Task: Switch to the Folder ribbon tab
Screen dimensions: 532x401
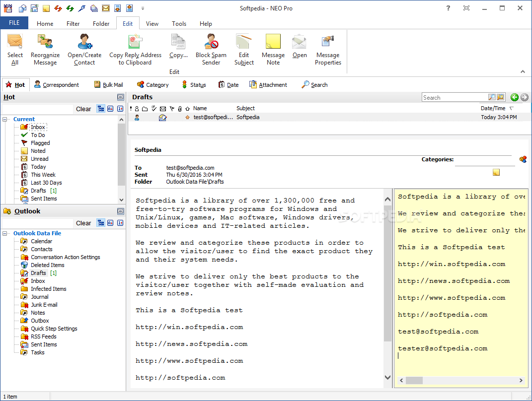Action: 101,24
